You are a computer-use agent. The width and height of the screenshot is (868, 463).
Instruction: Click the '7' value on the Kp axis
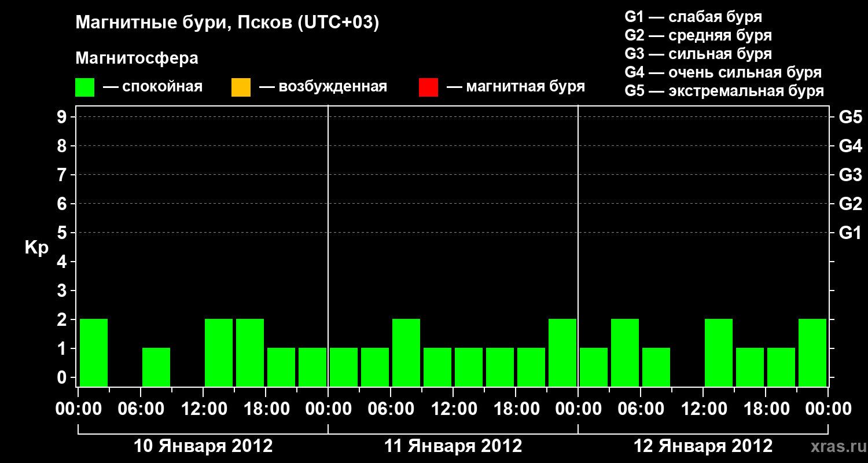point(63,175)
